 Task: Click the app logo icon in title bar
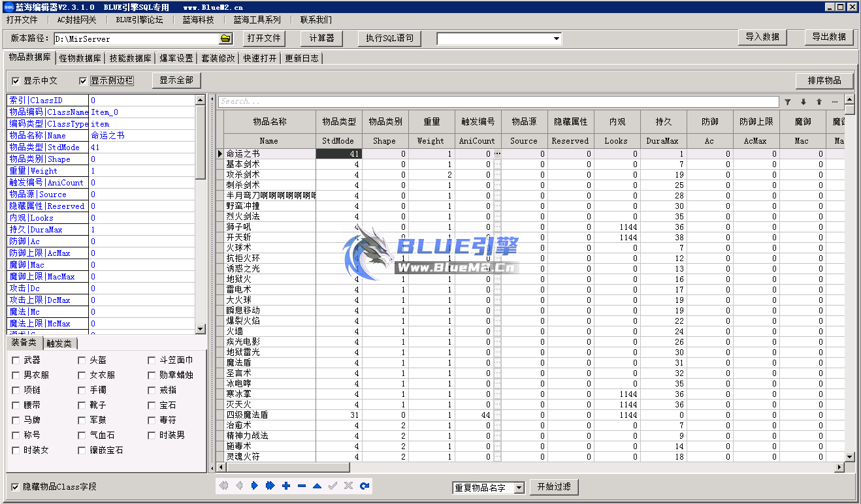coord(8,7)
